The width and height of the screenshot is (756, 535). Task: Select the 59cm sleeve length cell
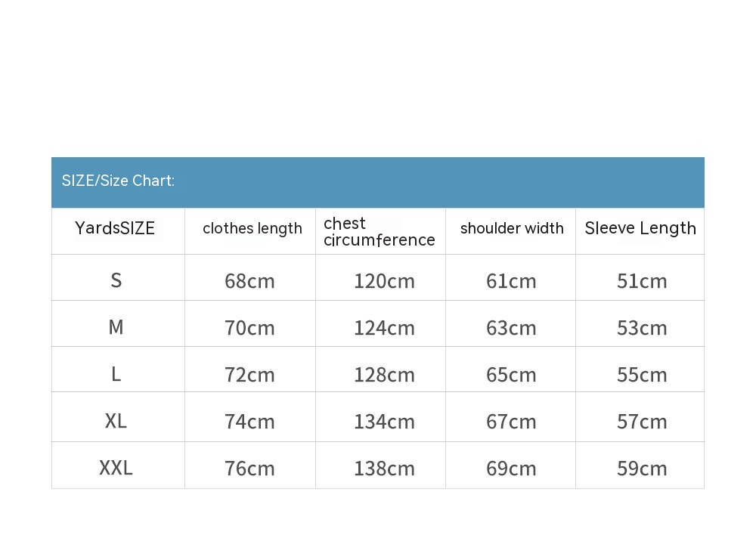pos(642,469)
